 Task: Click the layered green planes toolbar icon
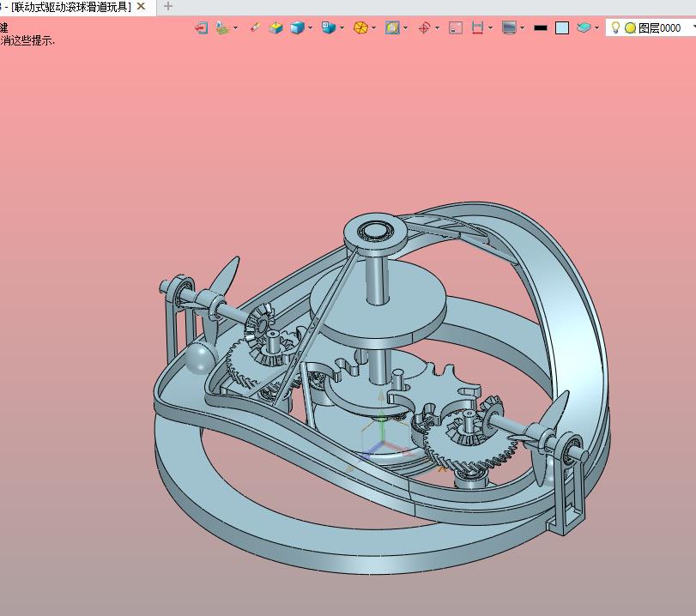pos(222,28)
